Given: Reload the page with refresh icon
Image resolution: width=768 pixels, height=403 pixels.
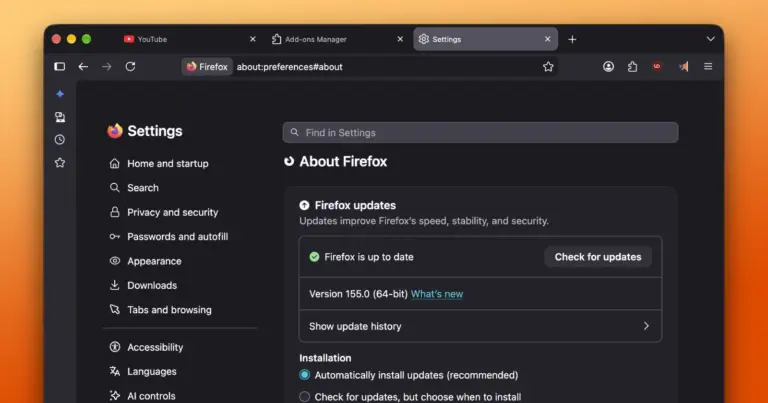Looking at the screenshot, I should (x=130, y=67).
